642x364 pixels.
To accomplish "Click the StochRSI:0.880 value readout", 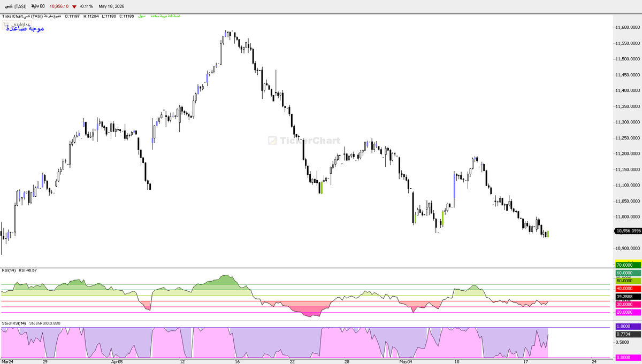I will click(x=44, y=323).
